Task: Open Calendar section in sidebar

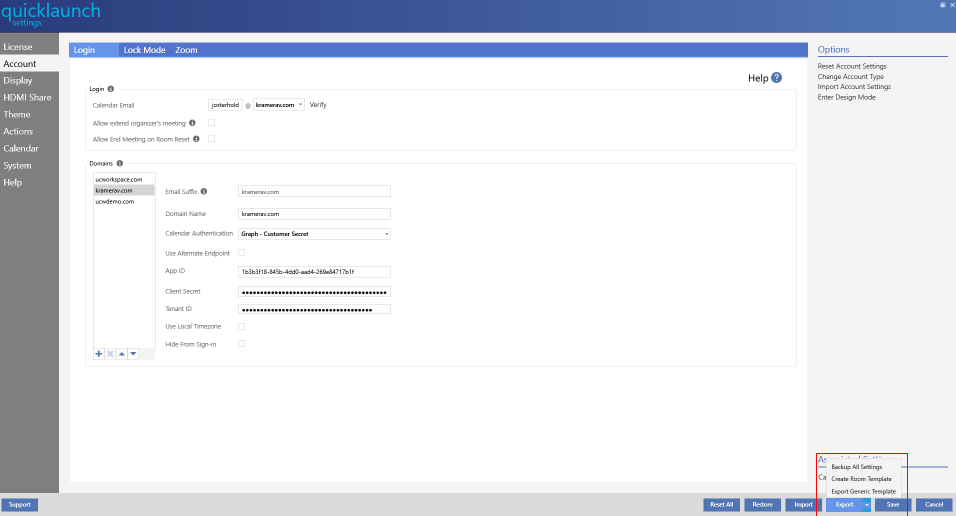Action: coord(29,148)
